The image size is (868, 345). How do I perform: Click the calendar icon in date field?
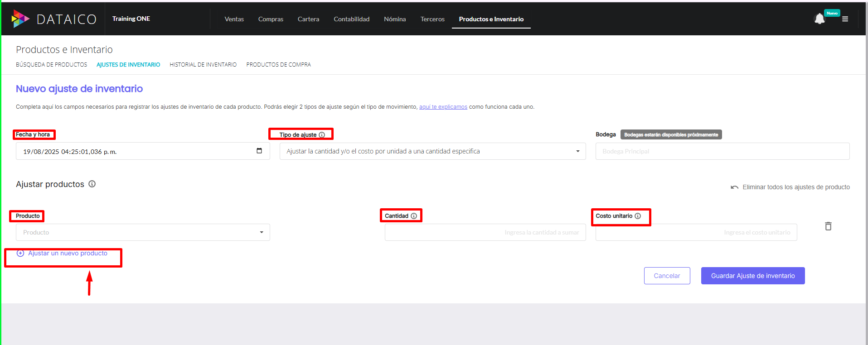point(259,151)
